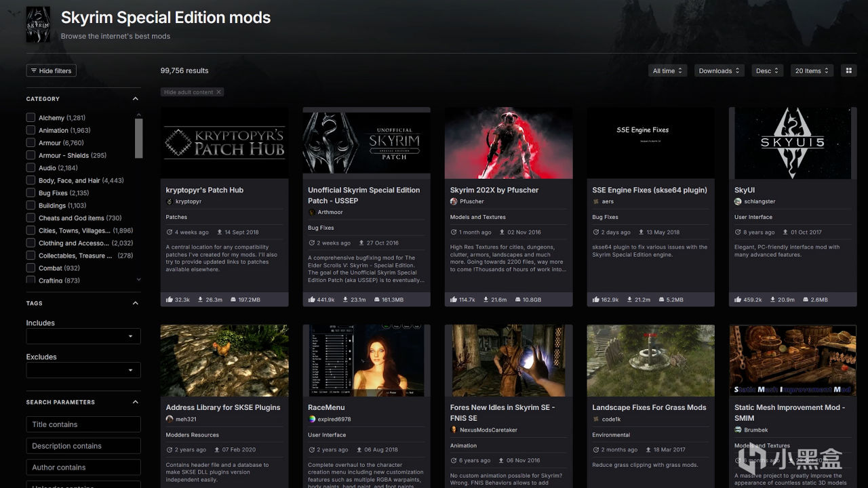Check the 'Cheats and God items' checkbox
Image resolution: width=868 pixels, height=488 pixels.
(x=31, y=218)
